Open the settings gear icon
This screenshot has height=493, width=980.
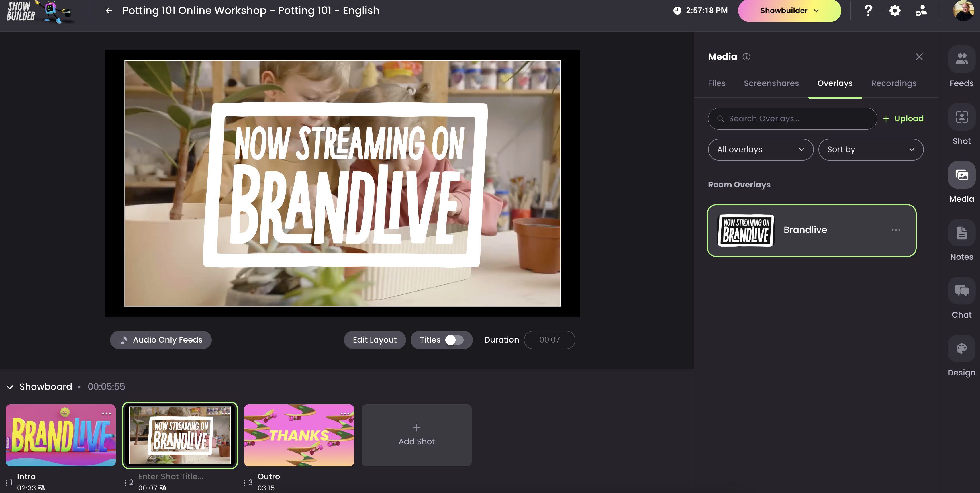tap(894, 11)
